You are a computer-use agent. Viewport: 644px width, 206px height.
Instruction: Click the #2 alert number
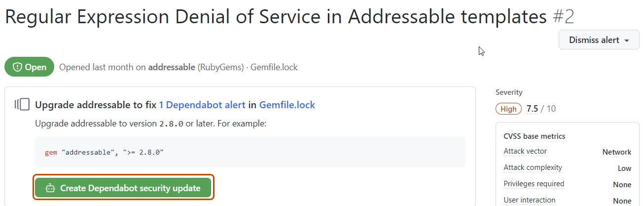click(x=564, y=17)
